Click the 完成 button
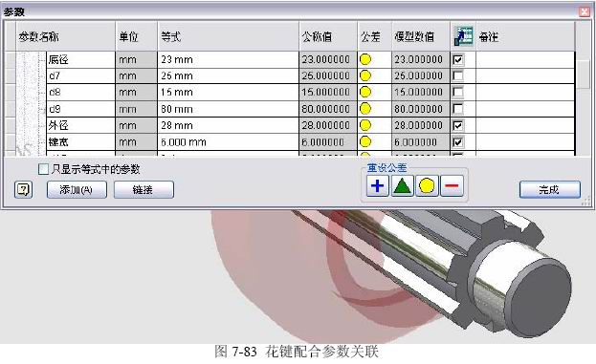Viewport: 596px width, 364px height. (x=550, y=189)
